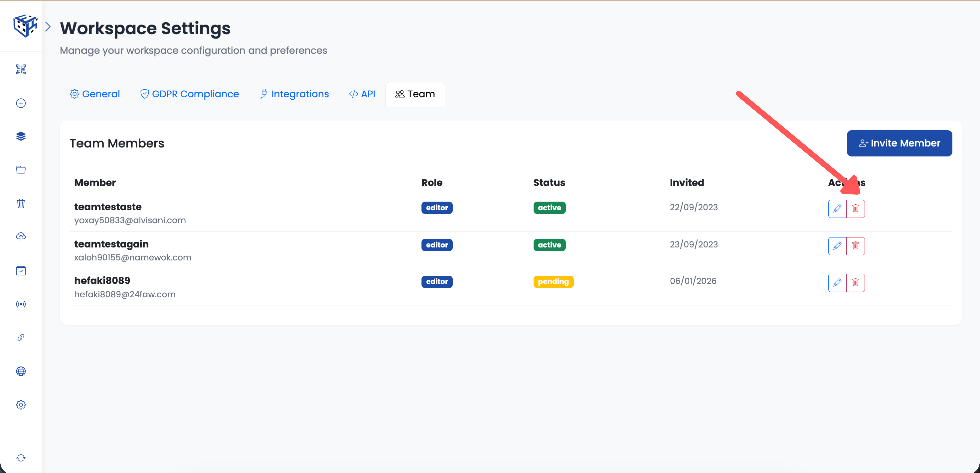Image resolution: width=980 pixels, height=473 pixels.
Task: Click the refresh sync icon at bottom
Action: pos(21,458)
